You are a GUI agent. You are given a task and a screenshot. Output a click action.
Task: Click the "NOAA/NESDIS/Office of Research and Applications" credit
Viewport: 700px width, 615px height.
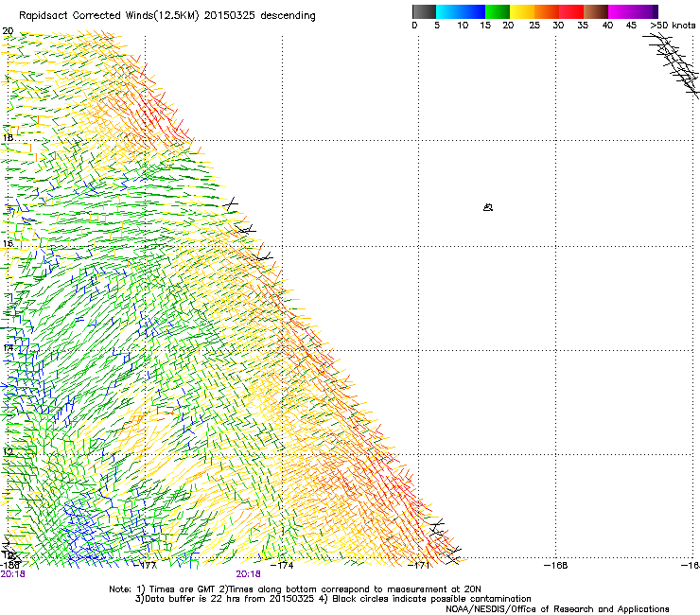pos(557,609)
